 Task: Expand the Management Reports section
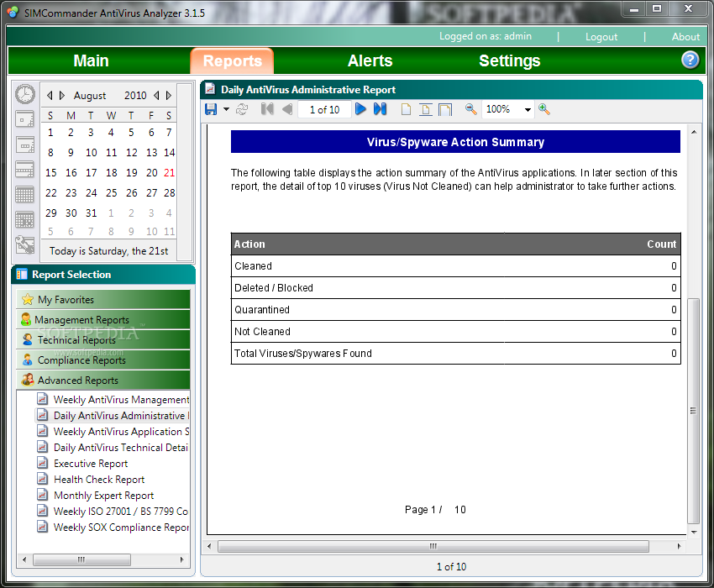[103, 319]
